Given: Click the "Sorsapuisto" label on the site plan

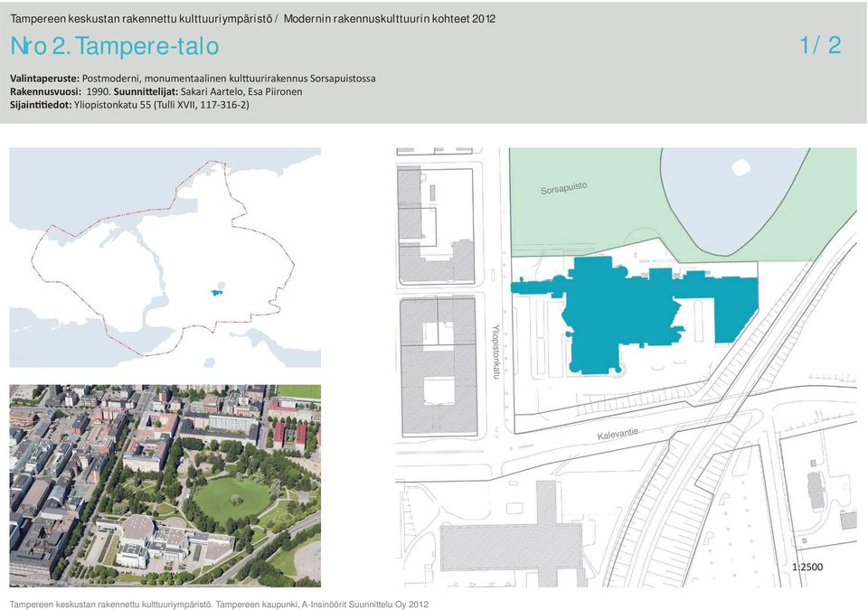Looking at the screenshot, I should (563, 188).
